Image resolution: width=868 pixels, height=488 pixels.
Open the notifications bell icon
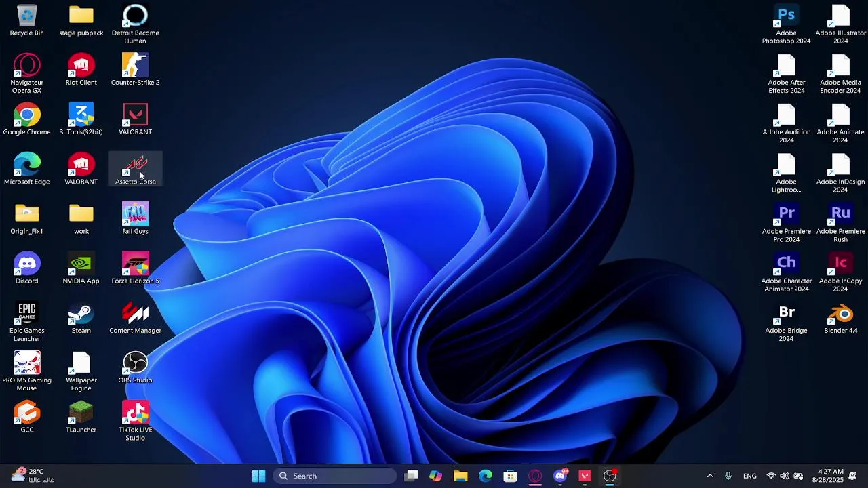[x=852, y=476]
